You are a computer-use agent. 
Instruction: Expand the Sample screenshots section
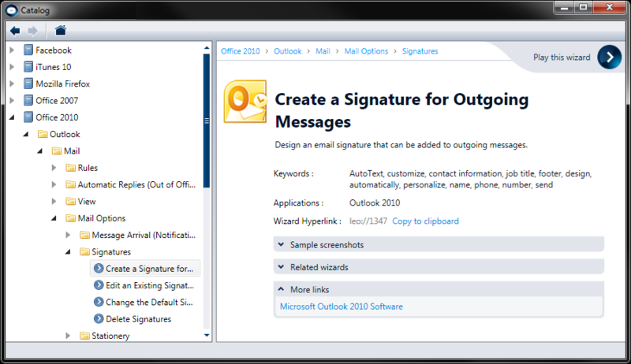439,245
